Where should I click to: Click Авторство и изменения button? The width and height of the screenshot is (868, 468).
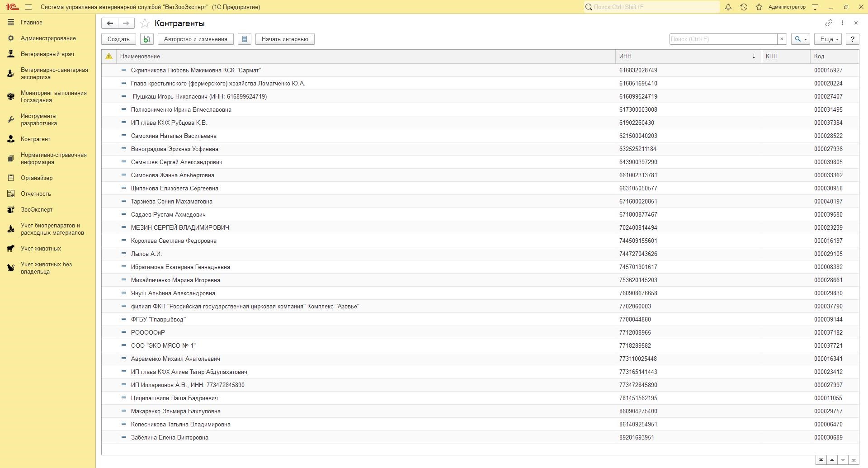point(195,39)
